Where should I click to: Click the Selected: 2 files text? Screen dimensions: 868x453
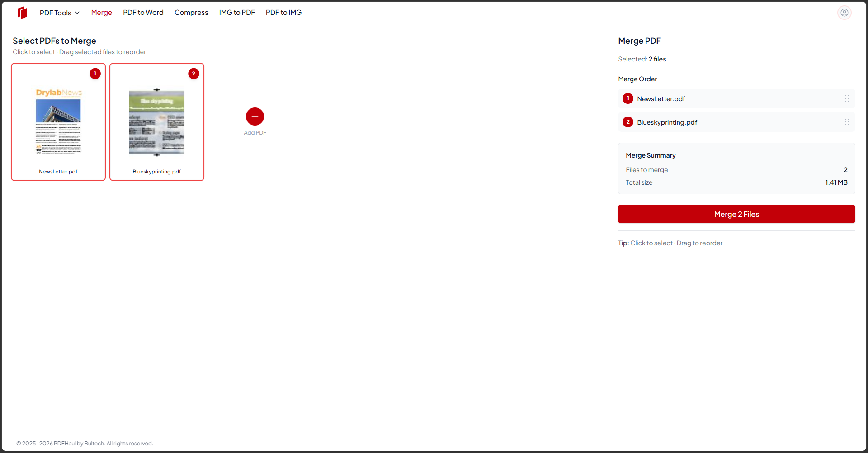[x=642, y=59]
